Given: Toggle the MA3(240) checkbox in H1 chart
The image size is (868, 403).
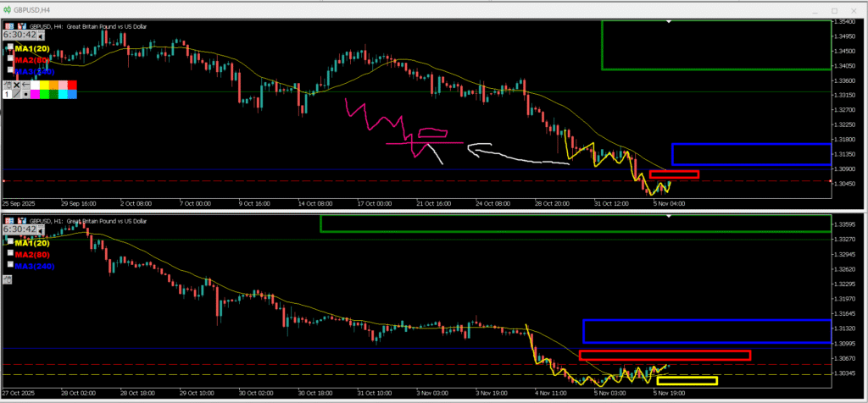Looking at the screenshot, I should pos(10,265).
